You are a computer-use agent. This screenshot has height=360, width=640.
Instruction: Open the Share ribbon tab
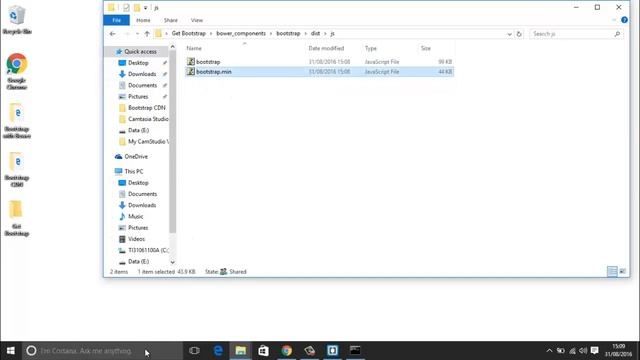(x=171, y=20)
